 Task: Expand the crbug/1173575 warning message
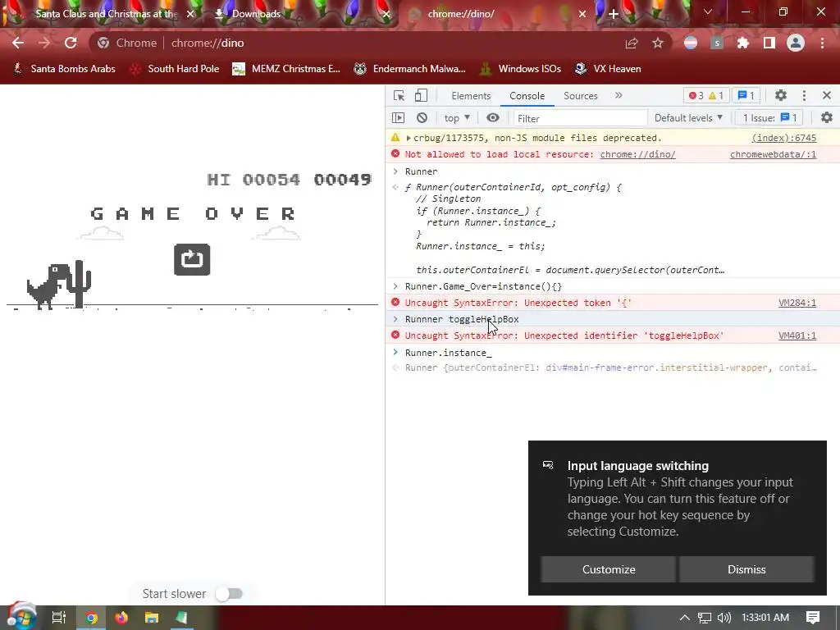(x=409, y=138)
